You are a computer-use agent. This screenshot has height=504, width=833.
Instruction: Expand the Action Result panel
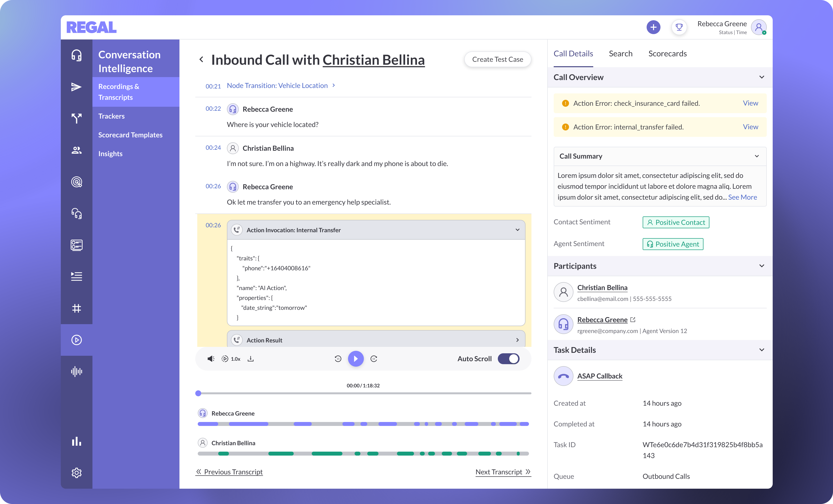[x=517, y=340]
